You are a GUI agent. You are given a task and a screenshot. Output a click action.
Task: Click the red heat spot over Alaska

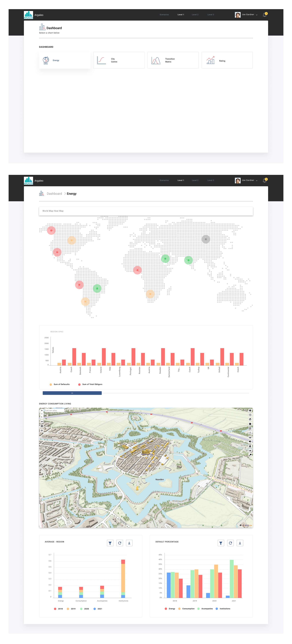(x=51, y=230)
